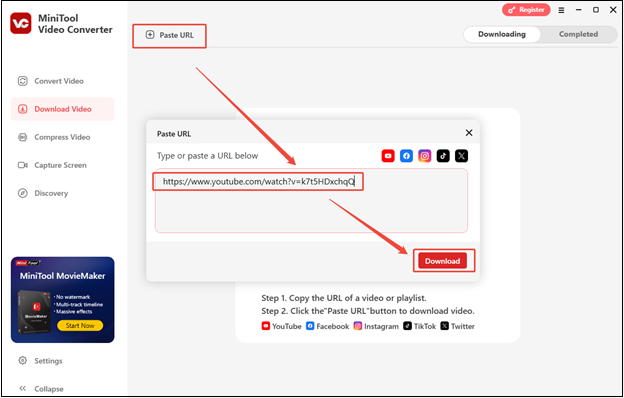The width and height of the screenshot is (624, 398).
Task: Click into the URL text field
Action: pyautogui.click(x=311, y=201)
